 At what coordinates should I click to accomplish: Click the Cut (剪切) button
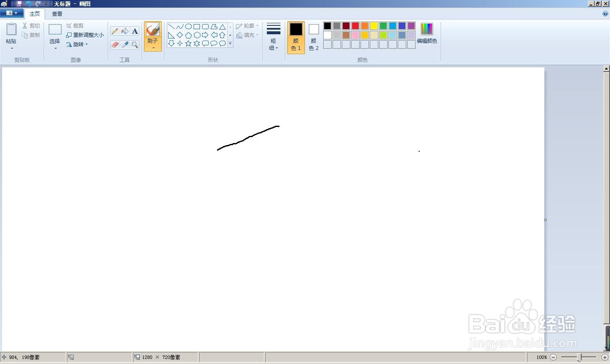31,26
